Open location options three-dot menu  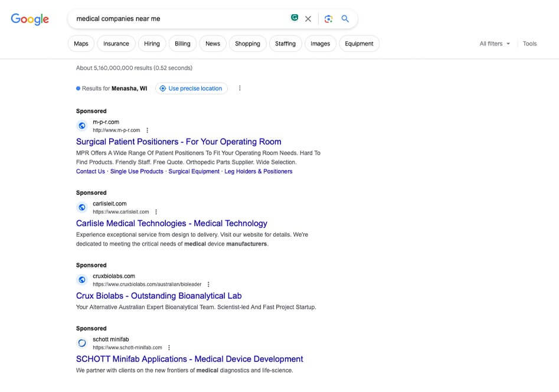(240, 89)
